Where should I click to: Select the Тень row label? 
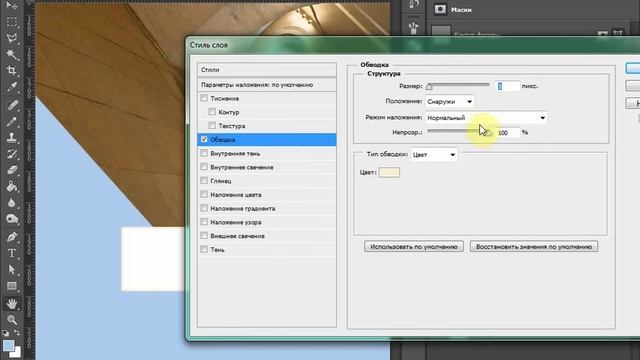tap(218, 250)
